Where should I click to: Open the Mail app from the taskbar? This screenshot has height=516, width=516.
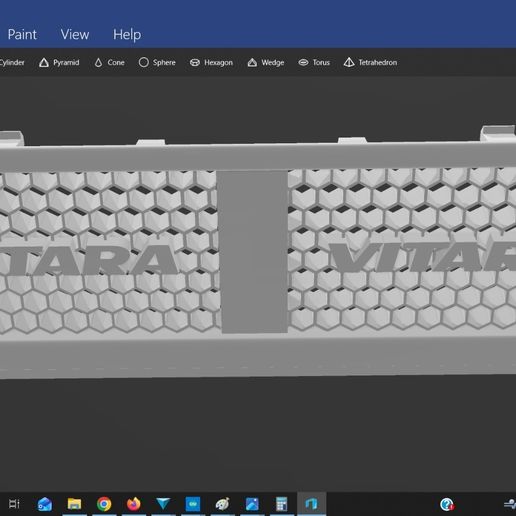tap(45, 504)
